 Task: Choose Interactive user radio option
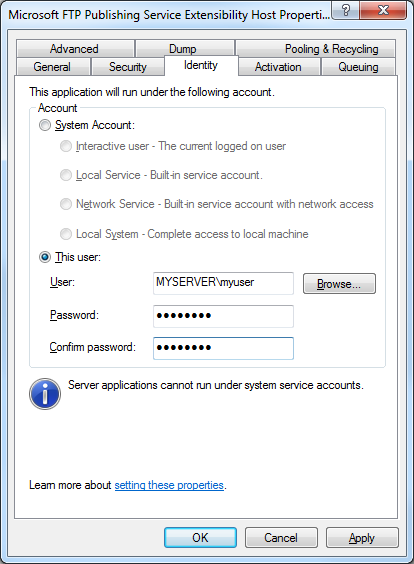tap(66, 146)
